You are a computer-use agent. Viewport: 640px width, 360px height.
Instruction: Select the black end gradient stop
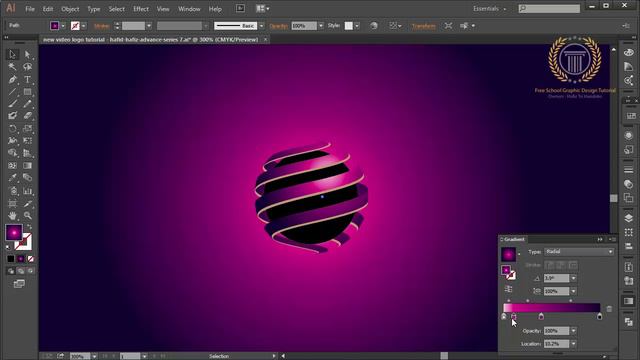click(599, 316)
